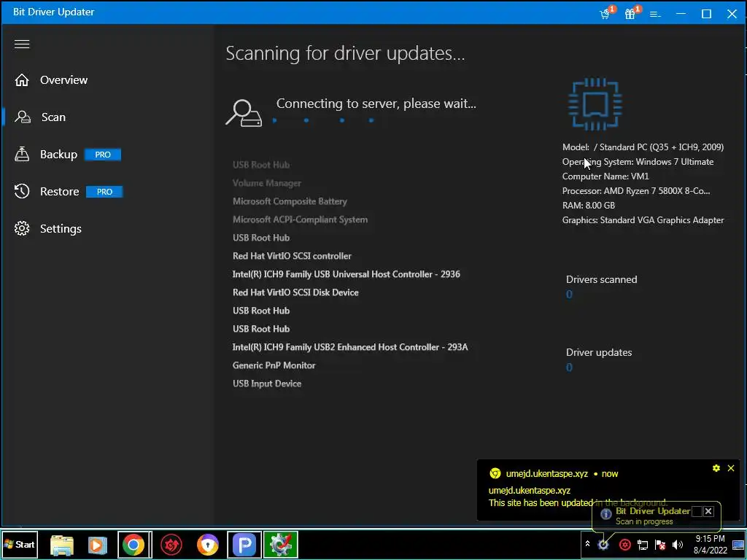
Task: Click the blue processor chip icon
Action: point(595,104)
